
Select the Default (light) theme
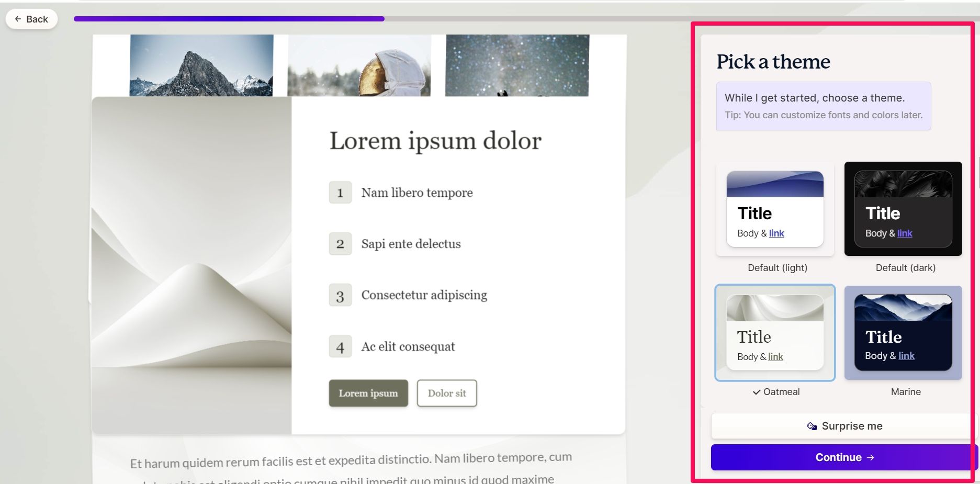click(x=775, y=208)
